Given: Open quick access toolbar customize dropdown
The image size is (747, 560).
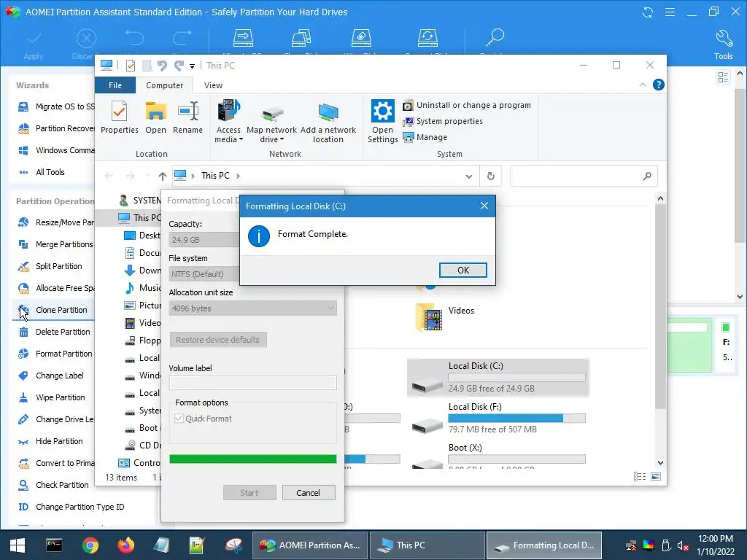Looking at the screenshot, I should 192,66.
